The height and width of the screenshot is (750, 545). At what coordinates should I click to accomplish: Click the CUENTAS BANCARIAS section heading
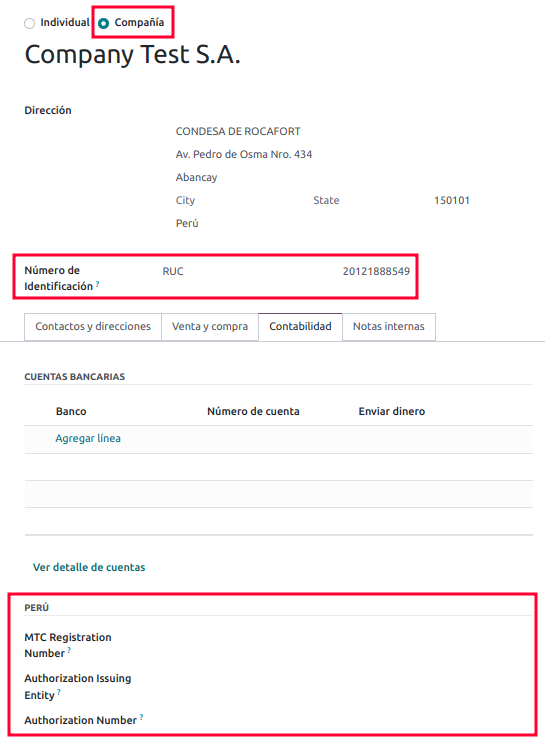click(x=75, y=376)
